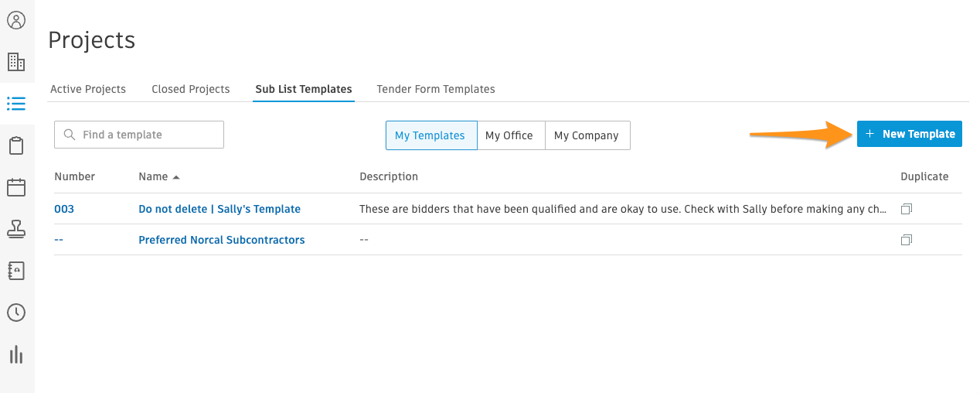
Task: Switch to My Templates filter
Action: (x=430, y=135)
